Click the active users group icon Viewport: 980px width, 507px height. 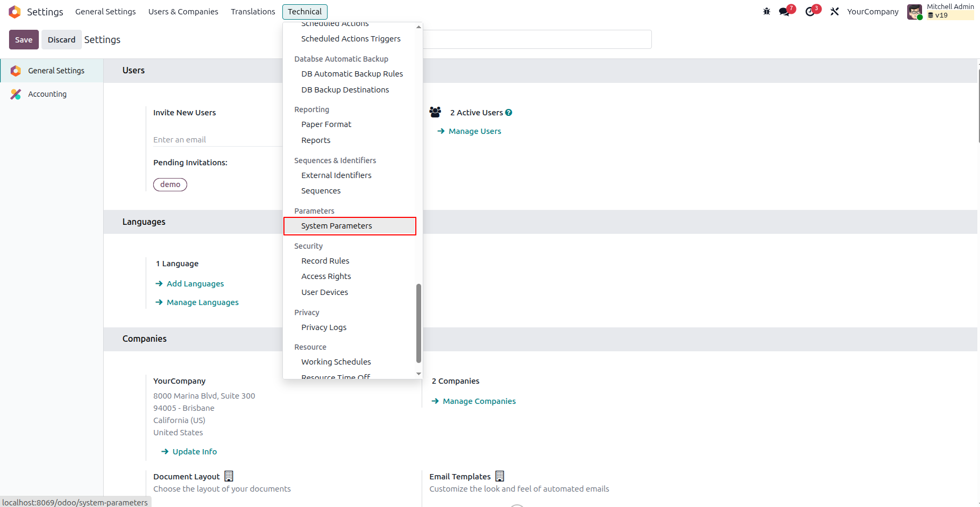(x=435, y=112)
